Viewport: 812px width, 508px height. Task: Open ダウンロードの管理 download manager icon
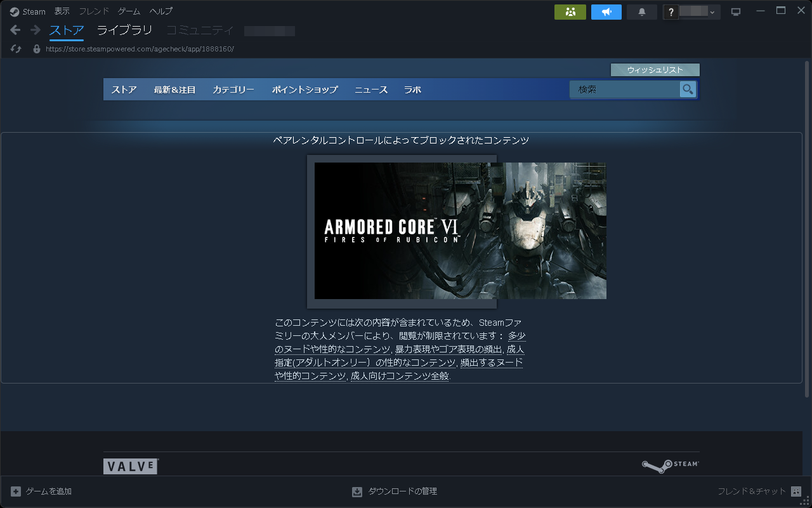click(357, 491)
